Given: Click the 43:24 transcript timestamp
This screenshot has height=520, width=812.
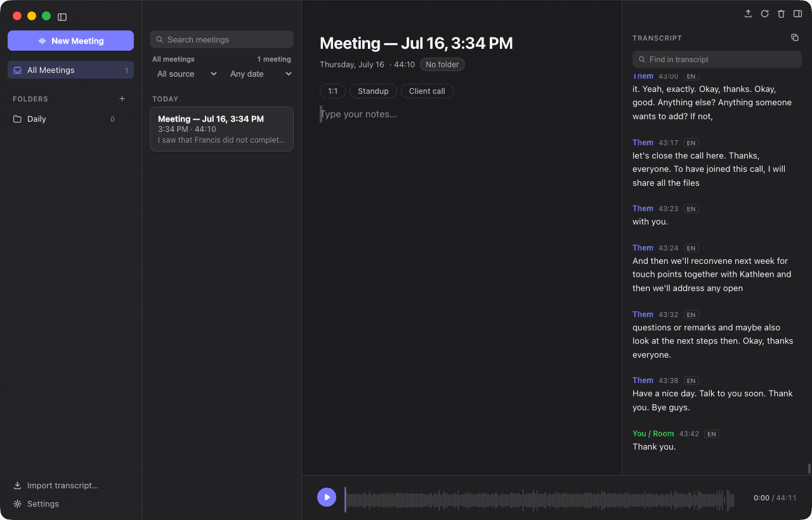Looking at the screenshot, I should (668, 249).
